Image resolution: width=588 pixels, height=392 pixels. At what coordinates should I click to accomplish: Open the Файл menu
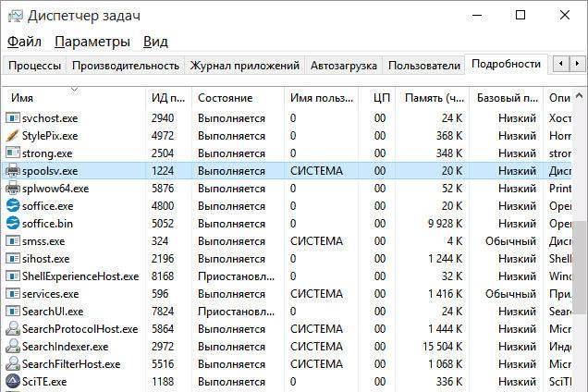coord(24,43)
